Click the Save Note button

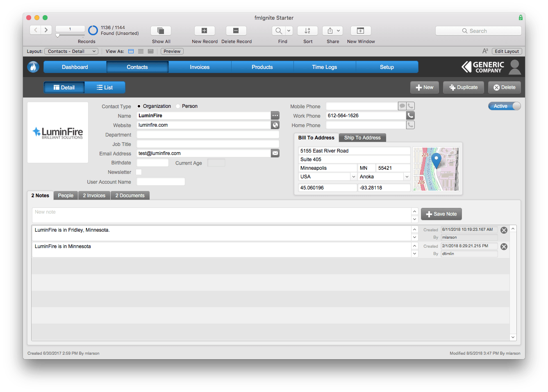click(x=441, y=214)
